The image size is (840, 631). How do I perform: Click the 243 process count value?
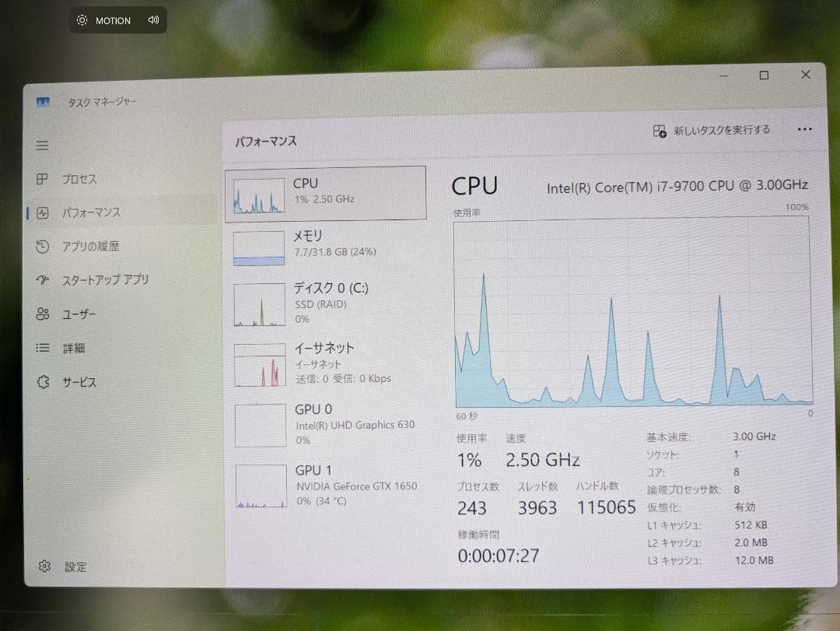tap(471, 508)
